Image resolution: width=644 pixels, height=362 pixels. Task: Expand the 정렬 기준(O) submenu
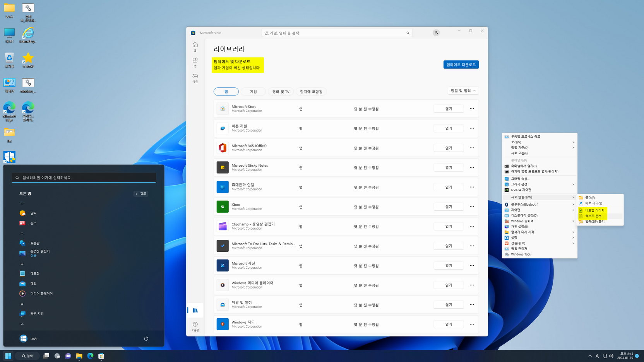click(540, 148)
